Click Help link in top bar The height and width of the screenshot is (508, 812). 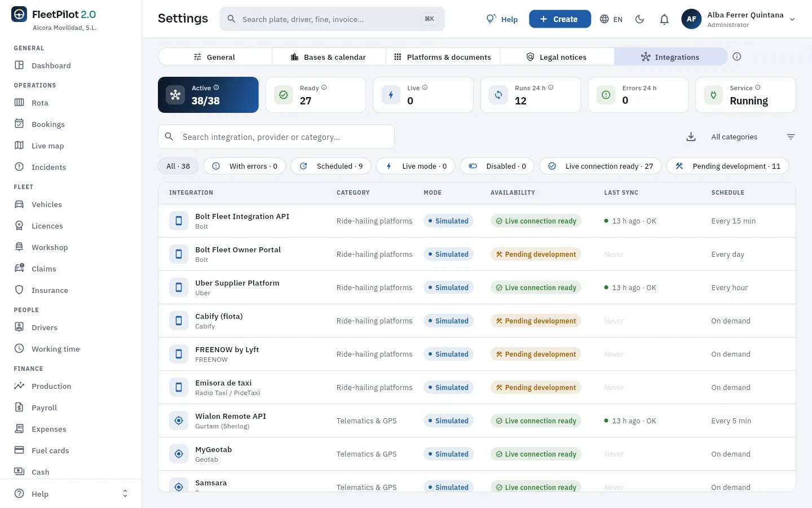[x=502, y=19]
